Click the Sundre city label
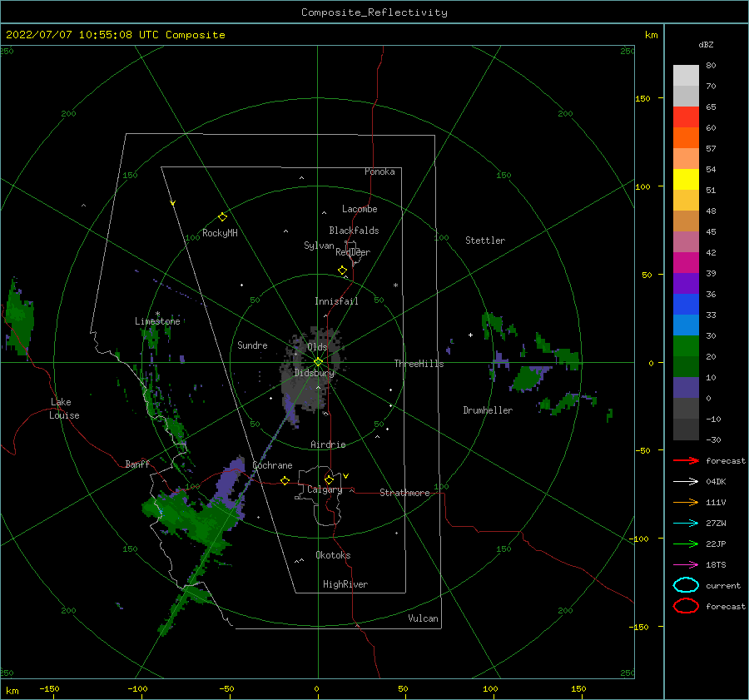This screenshot has height=700, width=749. (252, 345)
